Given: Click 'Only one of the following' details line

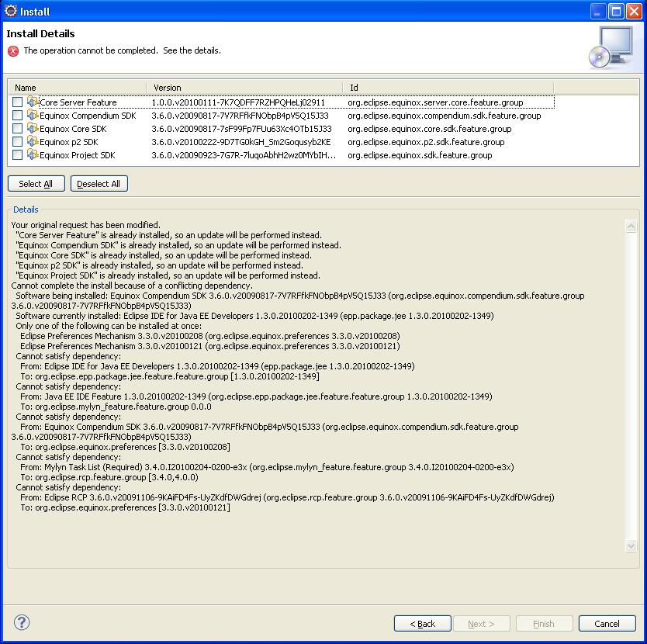Looking at the screenshot, I should 109,326.
